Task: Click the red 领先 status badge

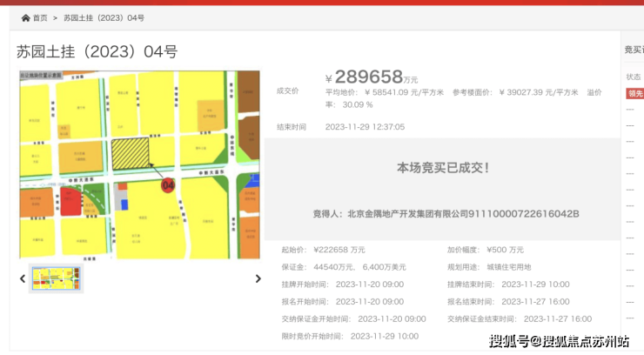Action: click(x=634, y=94)
